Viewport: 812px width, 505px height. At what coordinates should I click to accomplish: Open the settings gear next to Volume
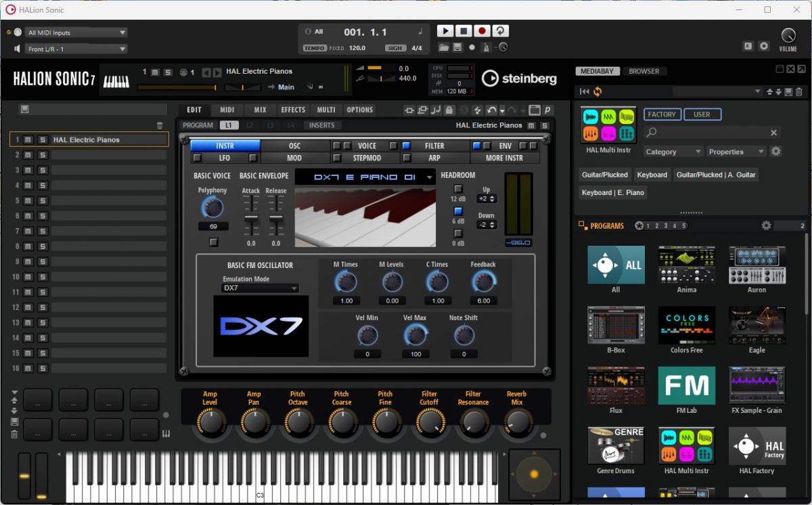pyautogui.click(x=764, y=46)
